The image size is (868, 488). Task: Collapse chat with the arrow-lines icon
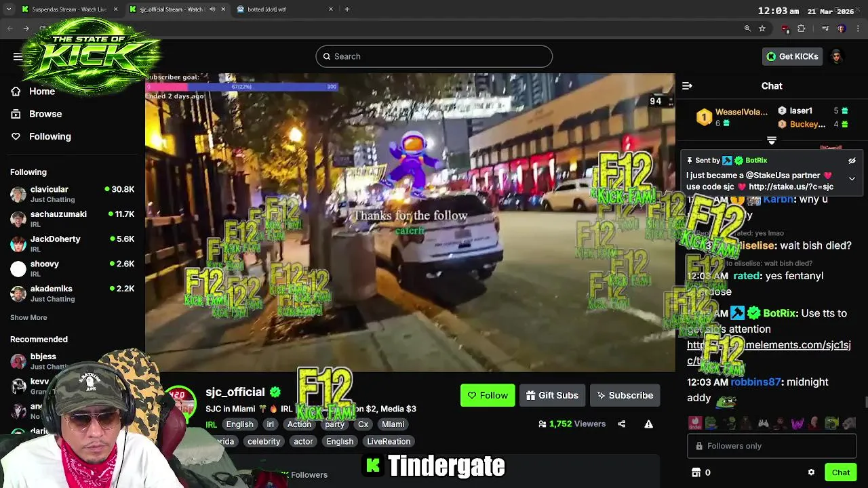tap(687, 85)
